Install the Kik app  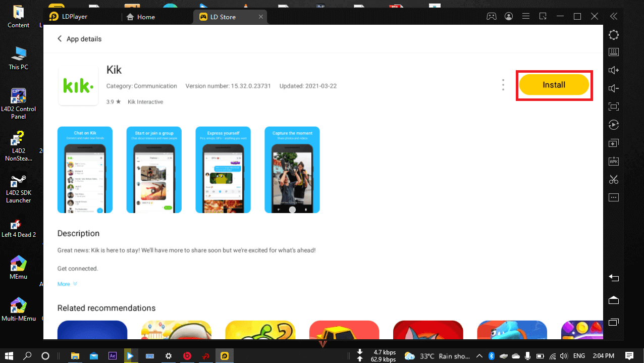click(x=554, y=85)
